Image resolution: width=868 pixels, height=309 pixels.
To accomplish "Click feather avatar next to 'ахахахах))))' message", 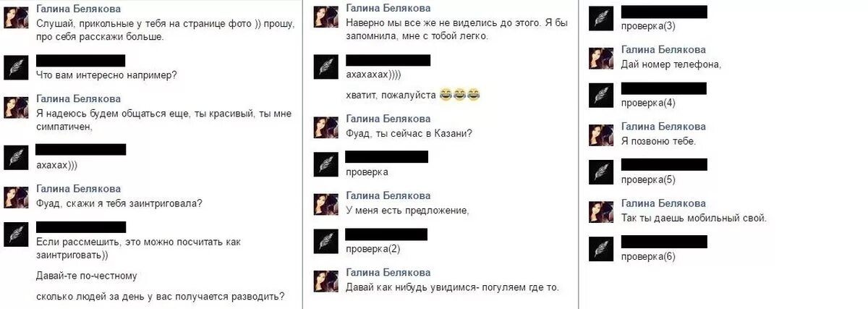I will tap(326, 67).
